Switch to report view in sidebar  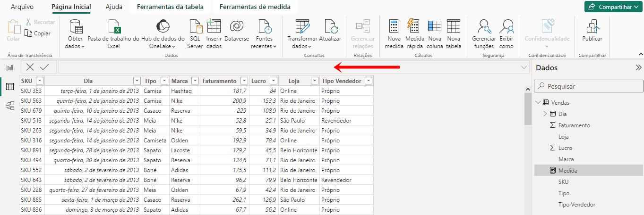point(9,68)
